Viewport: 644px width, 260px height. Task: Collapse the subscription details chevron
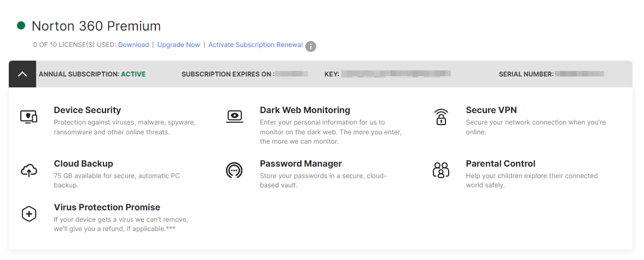[x=22, y=74]
